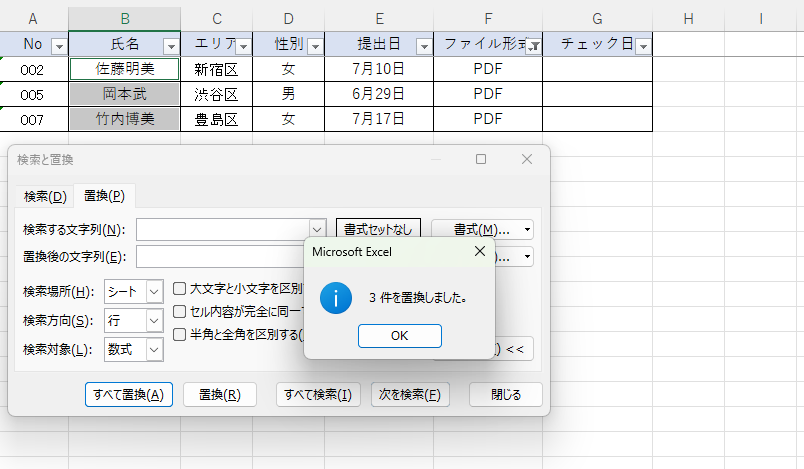The image size is (804, 469).
Task: Click the すべて置換(A) button
Action: click(129, 395)
